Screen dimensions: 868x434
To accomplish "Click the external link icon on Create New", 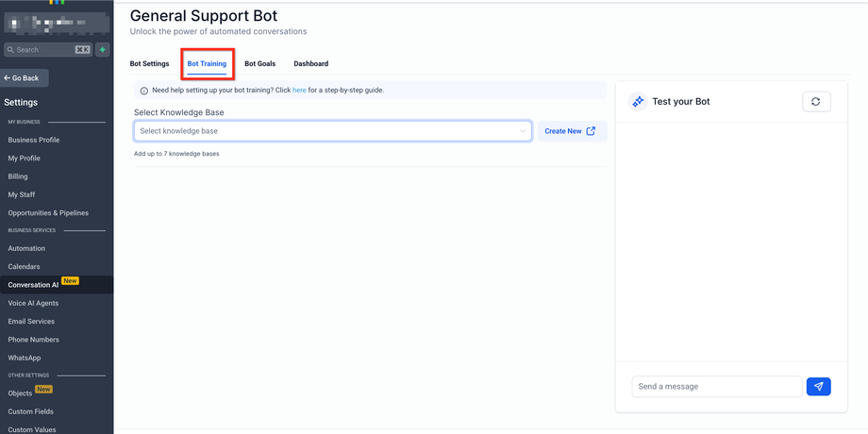I will tap(591, 131).
